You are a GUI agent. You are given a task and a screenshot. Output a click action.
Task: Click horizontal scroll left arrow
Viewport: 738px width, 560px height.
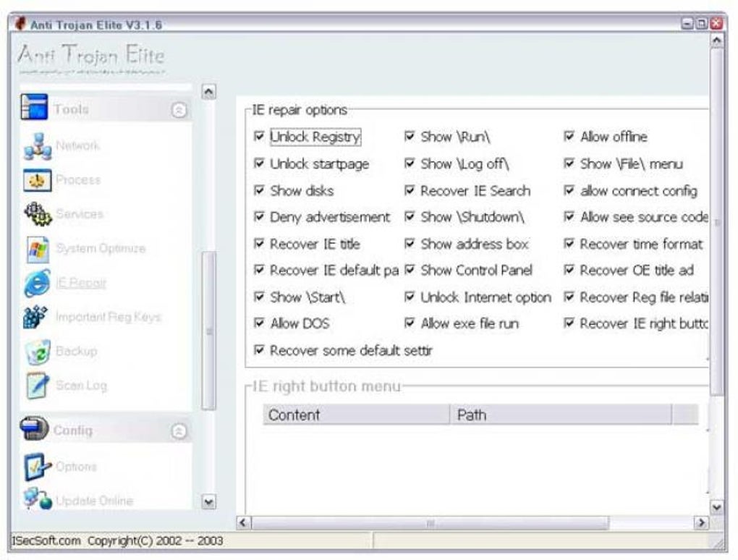pos(243,523)
